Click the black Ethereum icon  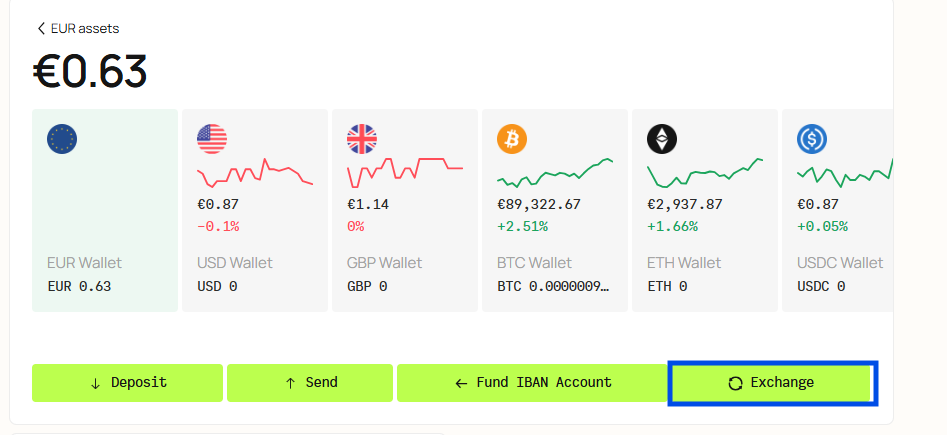(x=662, y=139)
